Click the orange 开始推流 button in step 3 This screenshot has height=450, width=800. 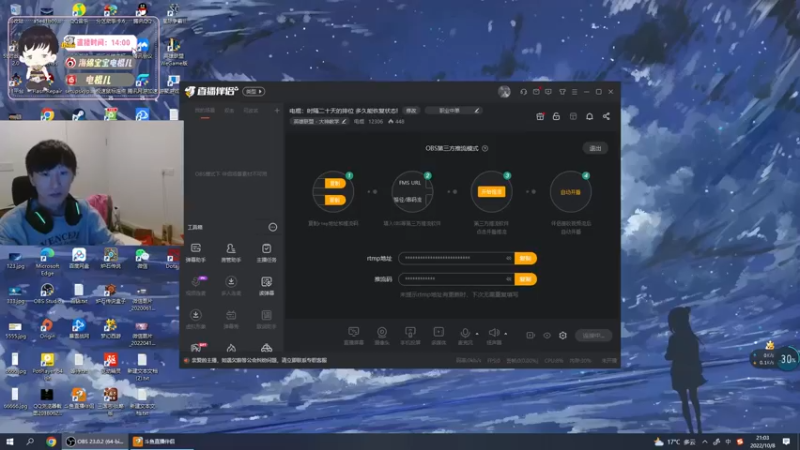(x=491, y=192)
